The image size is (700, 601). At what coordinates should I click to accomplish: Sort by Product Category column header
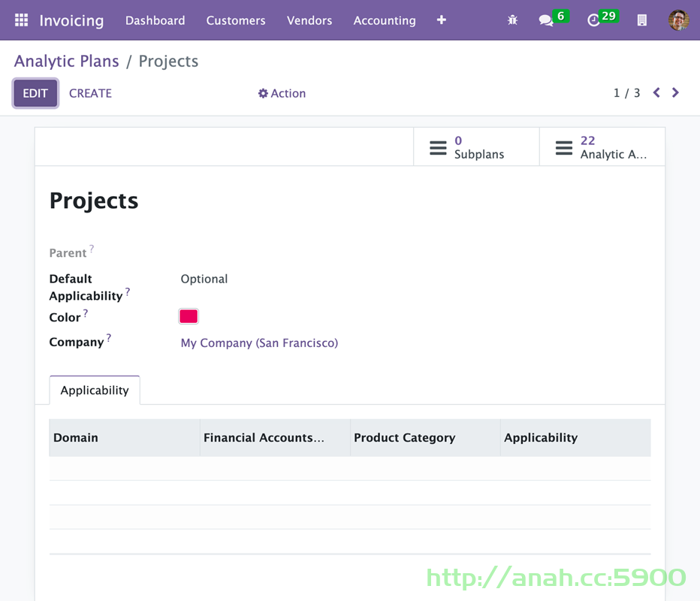pos(425,437)
